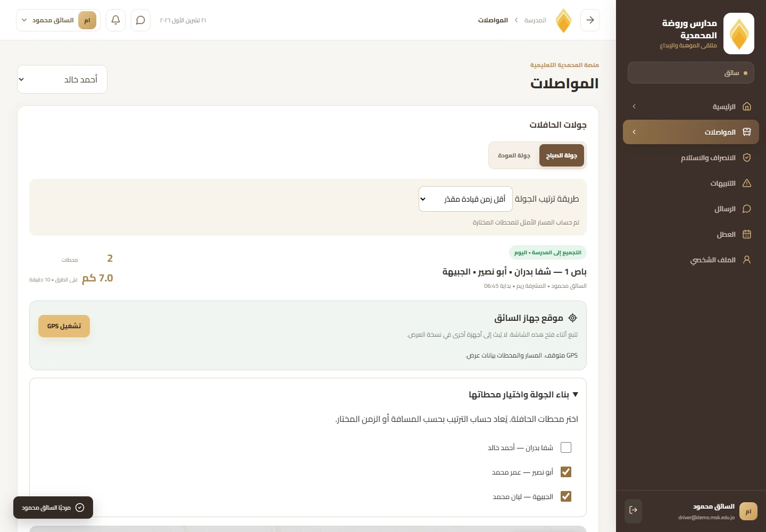Click the تشغيل GPS button
Viewport: 766px width, 532px height.
click(64, 326)
